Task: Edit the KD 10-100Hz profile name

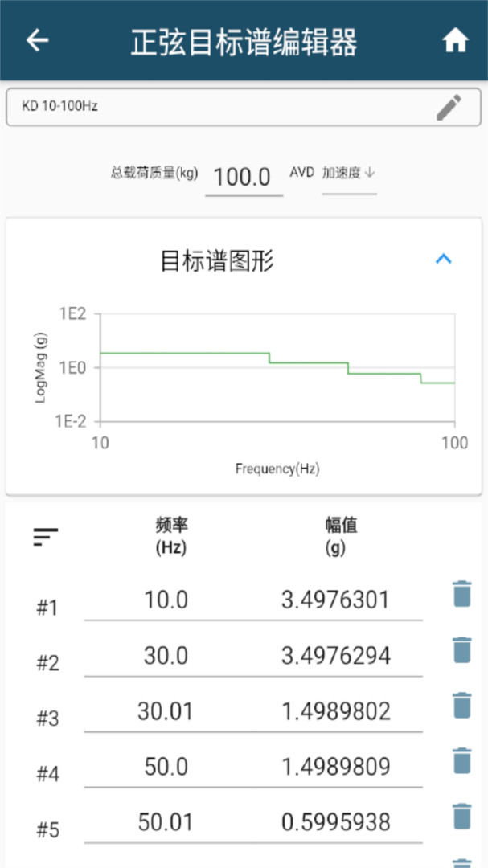Action: click(x=449, y=108)
